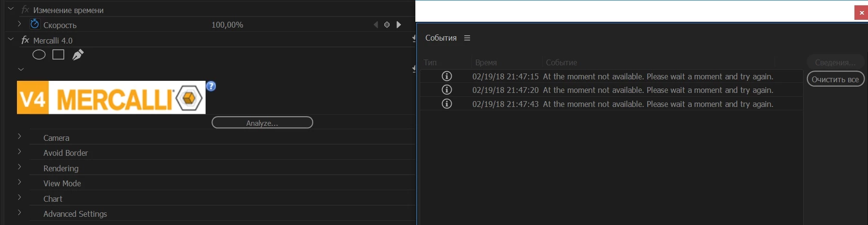Viewport: 868px width, 225px height.
Task: Expand the Chart group
Action: click(x=19, y=197)
